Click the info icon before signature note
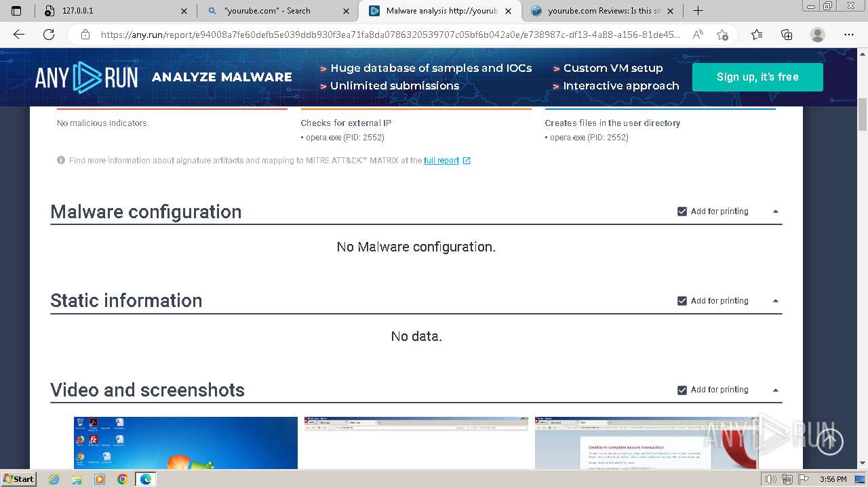This screenshot has width=868, height=488. [x=61, y=161]
